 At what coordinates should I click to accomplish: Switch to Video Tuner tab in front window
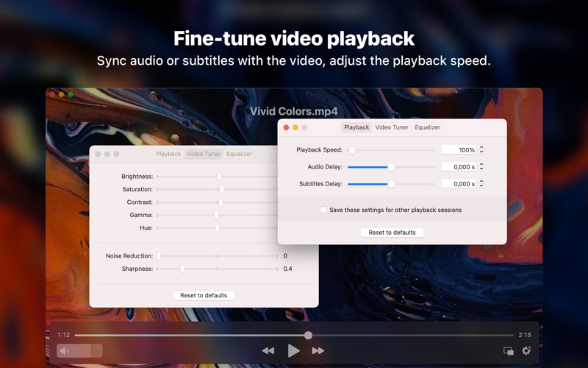click(392, 127)
